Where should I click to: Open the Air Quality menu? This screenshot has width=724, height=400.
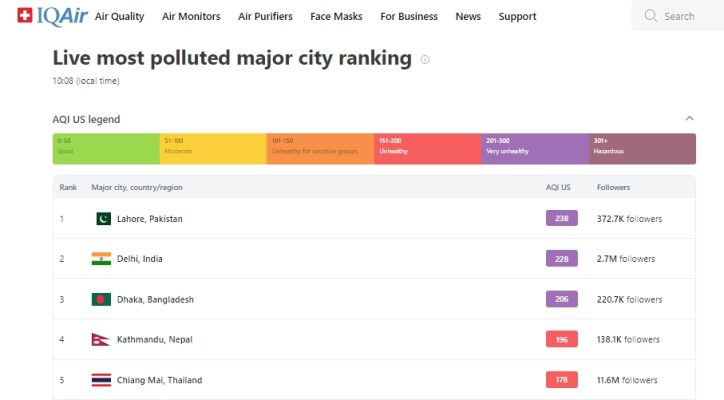point(120,16)
